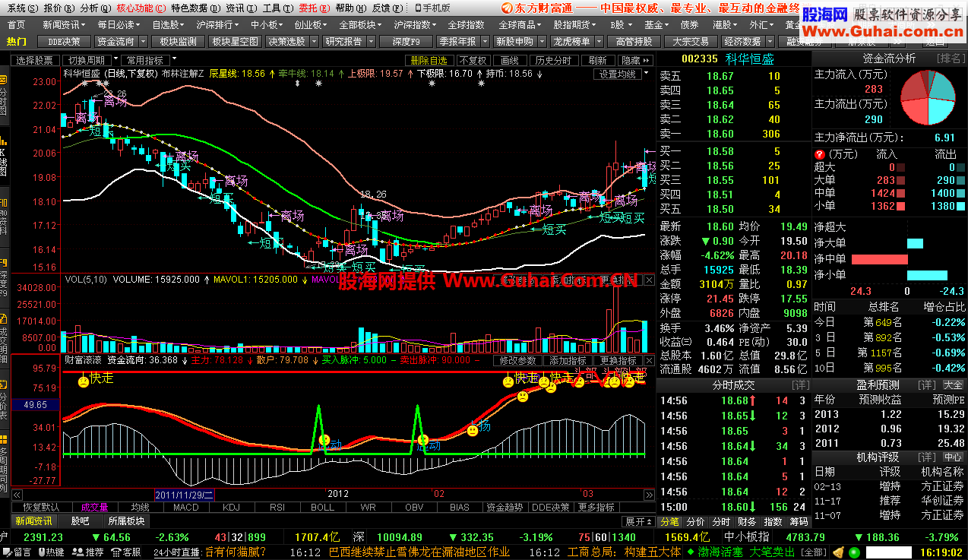This screenshot has height=560, width=968.
Task: Expand 切换周期 period dropdown arrow
Action: coord(115,59)
